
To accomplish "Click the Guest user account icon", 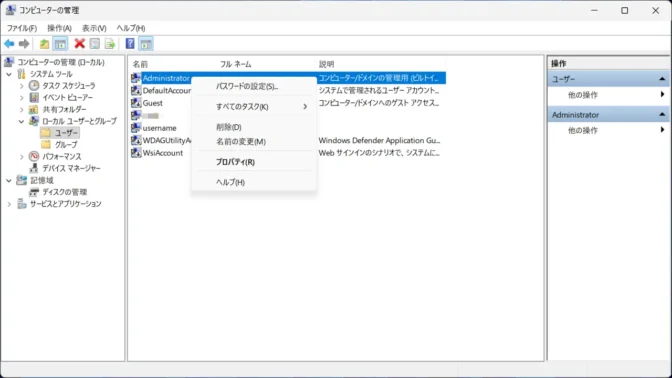I will [x=136, y=103].
